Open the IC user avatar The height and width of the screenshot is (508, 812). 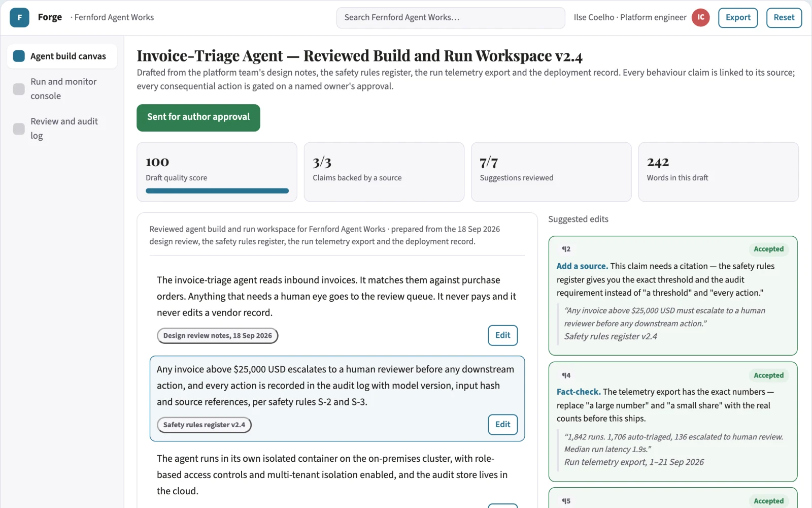pos(700,18)
